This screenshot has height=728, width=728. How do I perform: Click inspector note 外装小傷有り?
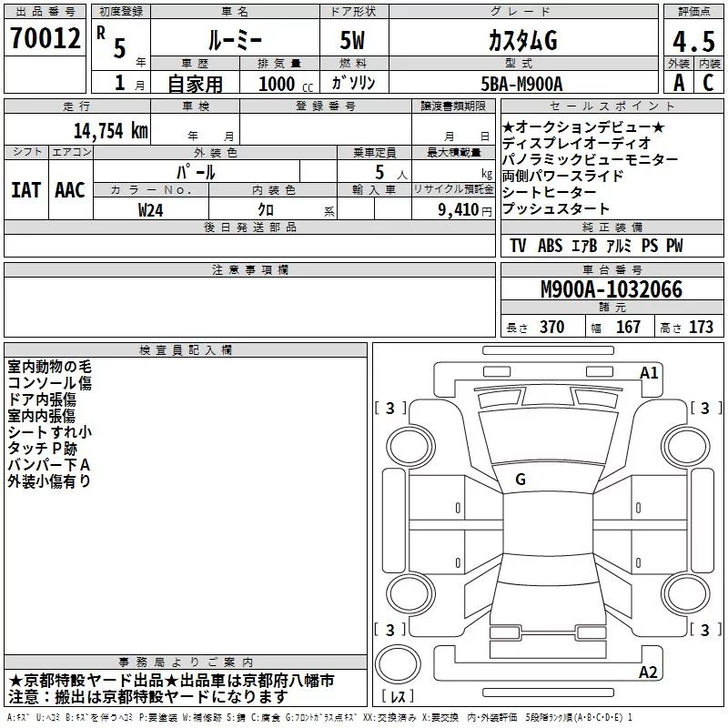[x=49, y=481]
